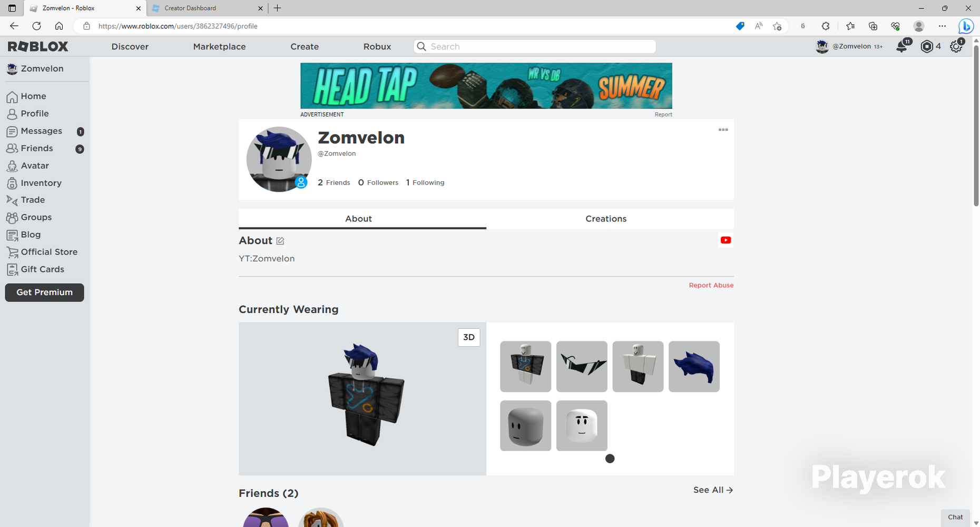
Task: Refresh the current page
Action: click(x=36, y=26)
